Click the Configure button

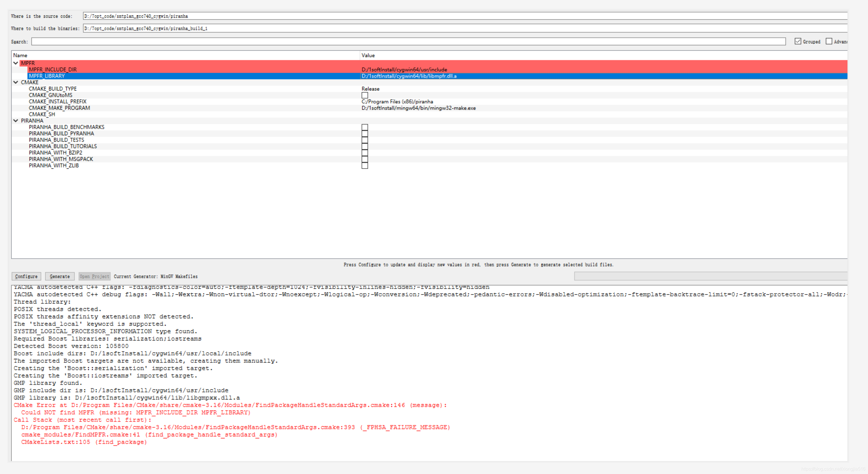pos(26,276)
